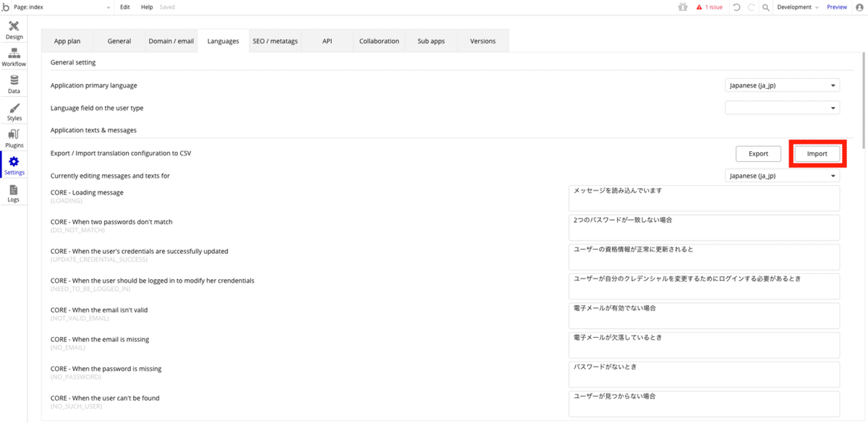The image size is (868, 423).
Task: Open the Page: index selector dropdown
Action: [x=63, y=7]
